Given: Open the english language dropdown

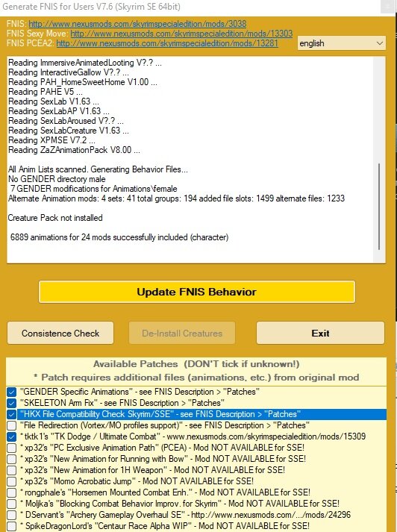Looking at the screenshot, I should [341, 43].
